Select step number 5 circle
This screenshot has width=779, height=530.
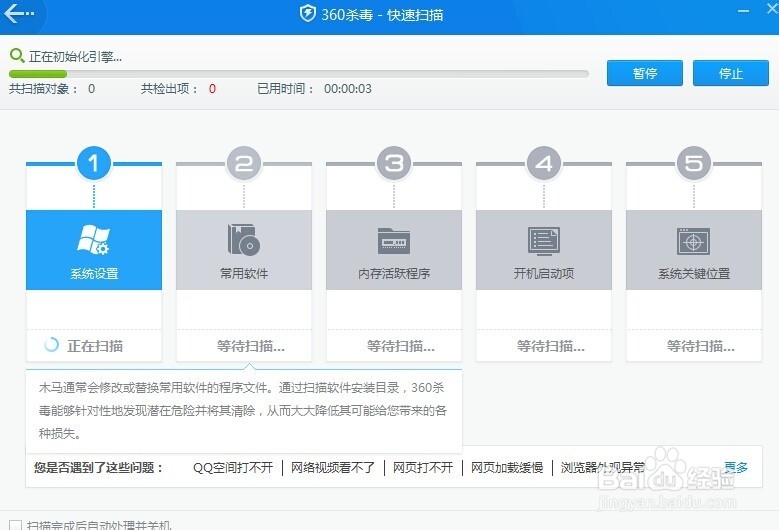(x=694, y=163)
